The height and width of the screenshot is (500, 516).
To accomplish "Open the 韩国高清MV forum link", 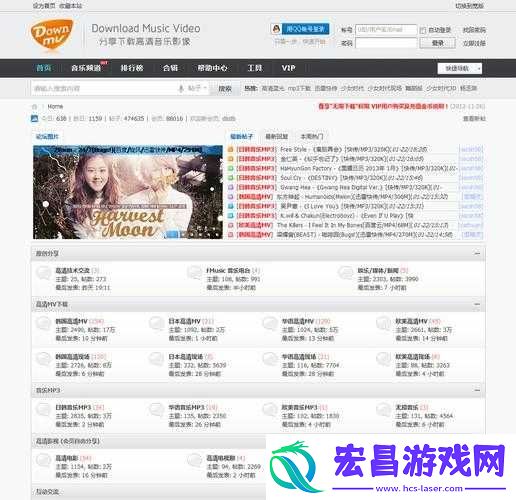I will [x=71, y=321].
